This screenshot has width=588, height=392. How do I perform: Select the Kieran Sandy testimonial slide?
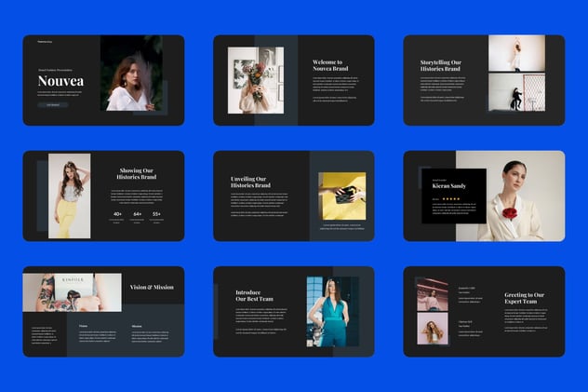coord(484,196)
